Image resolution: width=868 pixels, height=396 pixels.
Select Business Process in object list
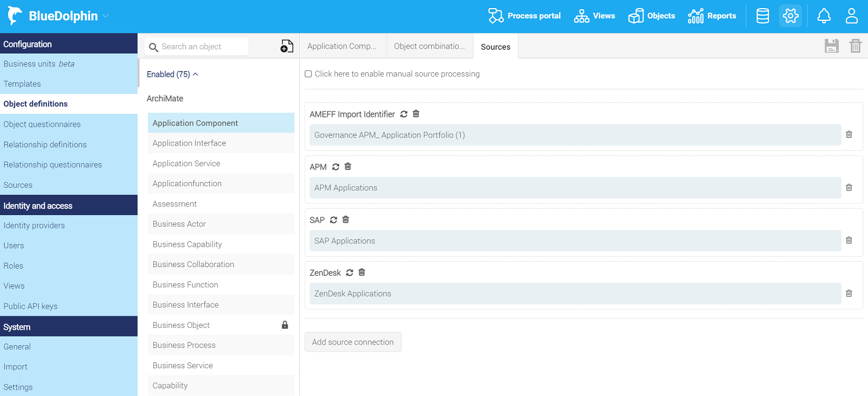[x=221, y=345]
